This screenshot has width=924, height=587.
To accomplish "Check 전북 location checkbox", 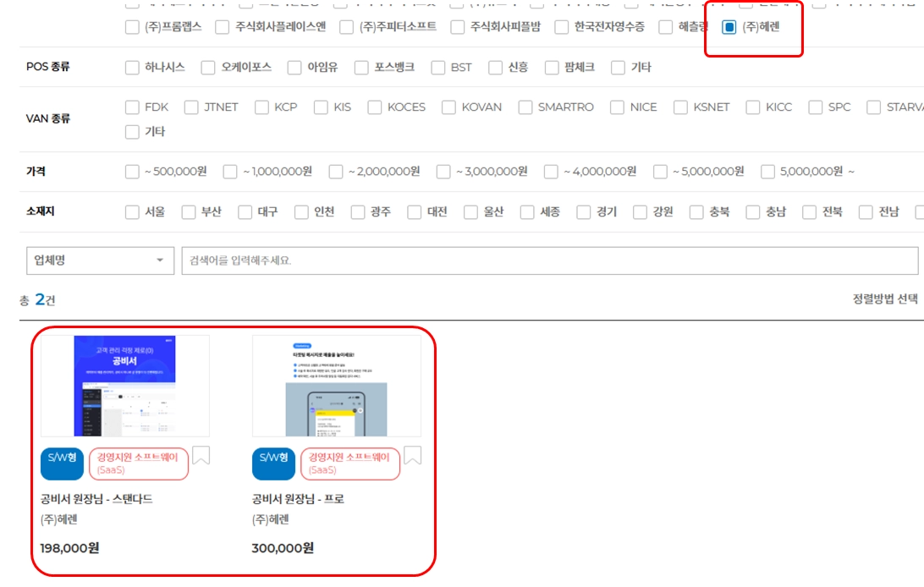I will coord(809,212).
